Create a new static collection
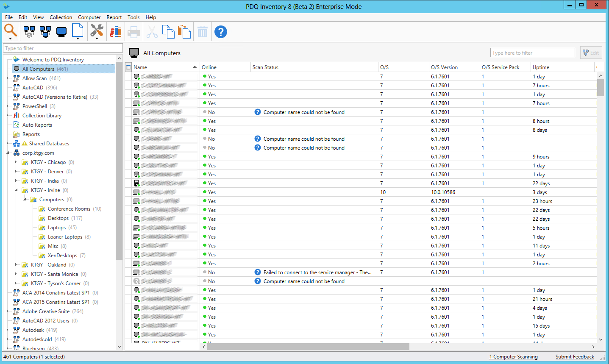 [46, 31]
